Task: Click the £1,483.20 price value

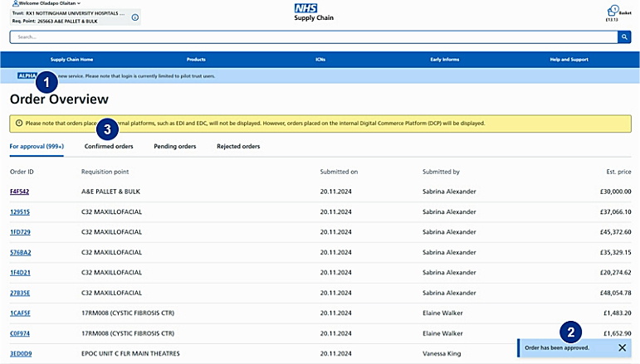Action: click(617, 313)
